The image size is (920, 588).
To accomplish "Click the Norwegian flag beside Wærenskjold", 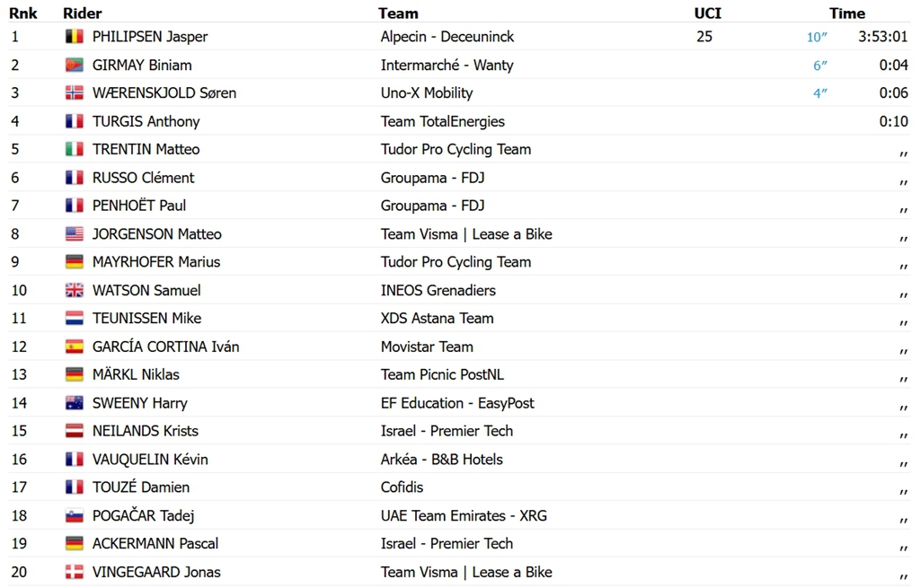I will pyautogui.click(x=74, y=92).
